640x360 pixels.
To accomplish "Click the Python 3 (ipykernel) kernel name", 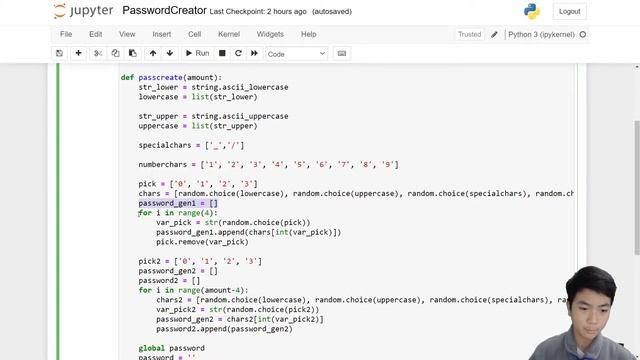I will point(541,34).
